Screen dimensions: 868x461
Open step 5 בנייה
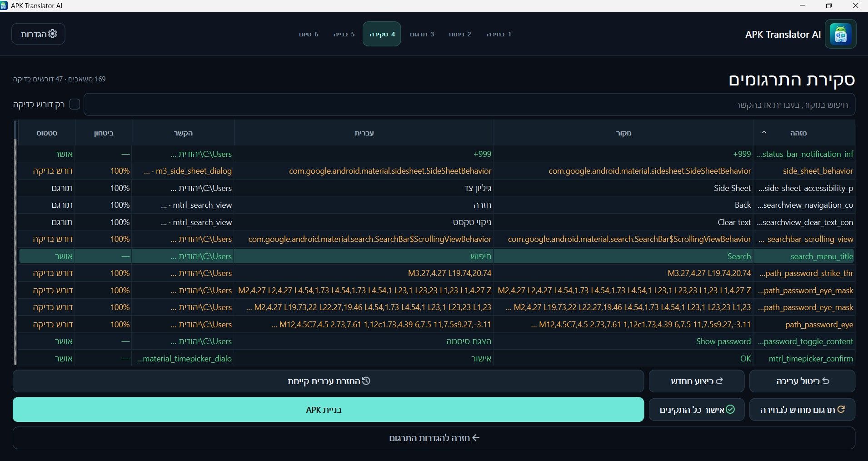(x=344, y=34)
